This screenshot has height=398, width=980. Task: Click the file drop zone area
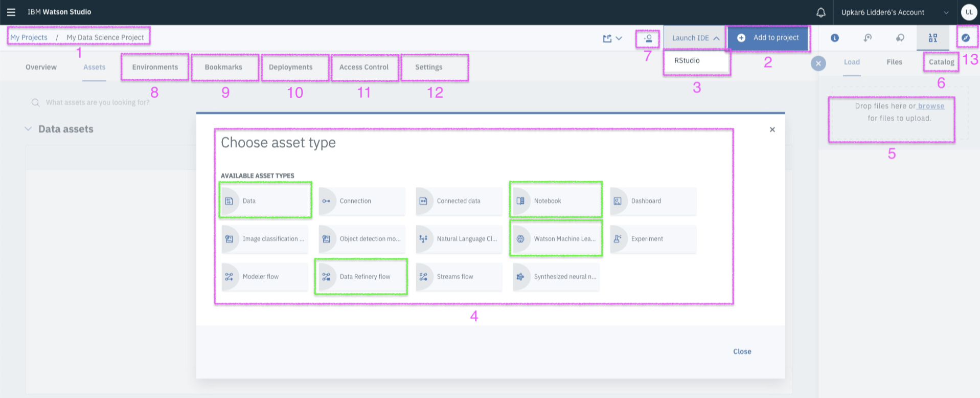click(900, 113)
